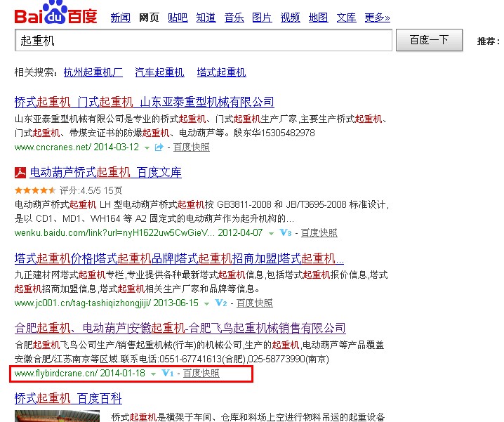Image resolution: width=504 pixels, height=422 pixels.
Task: Click the 百度一下 search button
Action: [429, 40]
